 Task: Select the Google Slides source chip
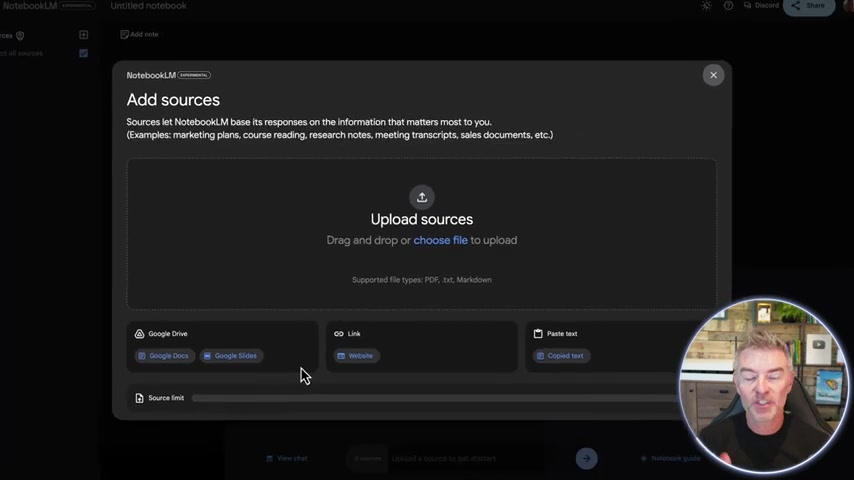pyautogui.click(x=231, y=356)
